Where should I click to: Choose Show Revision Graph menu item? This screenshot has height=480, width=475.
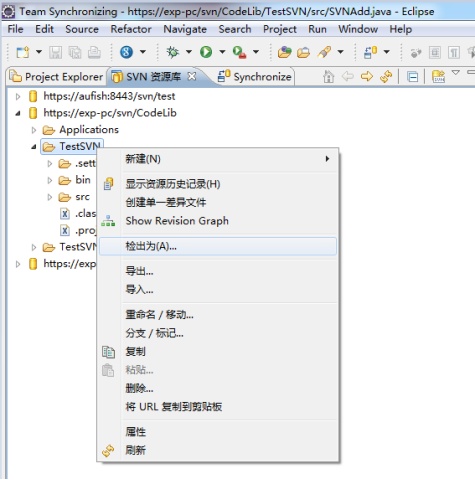point(218,221)
